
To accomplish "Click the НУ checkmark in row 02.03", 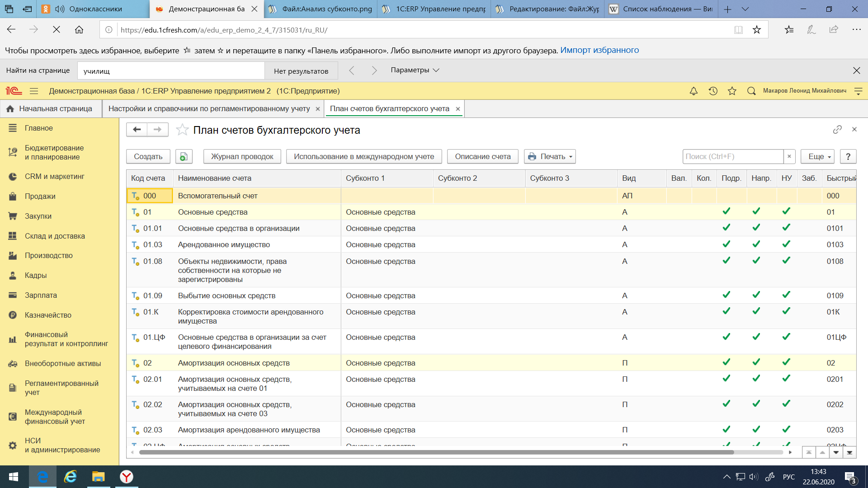I will coord(786,429).
